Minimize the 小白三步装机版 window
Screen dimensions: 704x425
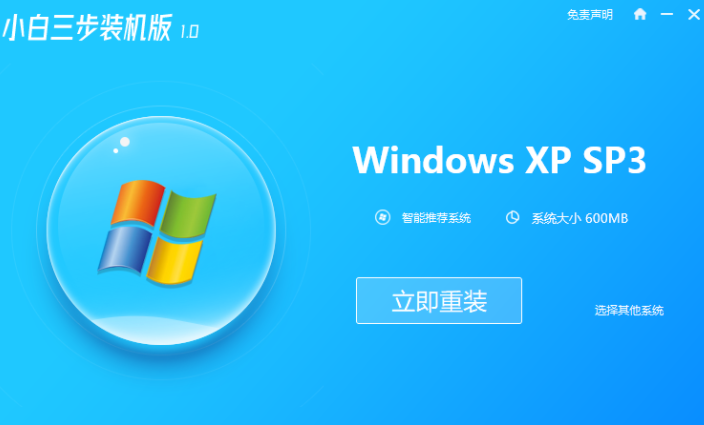click(667, 14)
